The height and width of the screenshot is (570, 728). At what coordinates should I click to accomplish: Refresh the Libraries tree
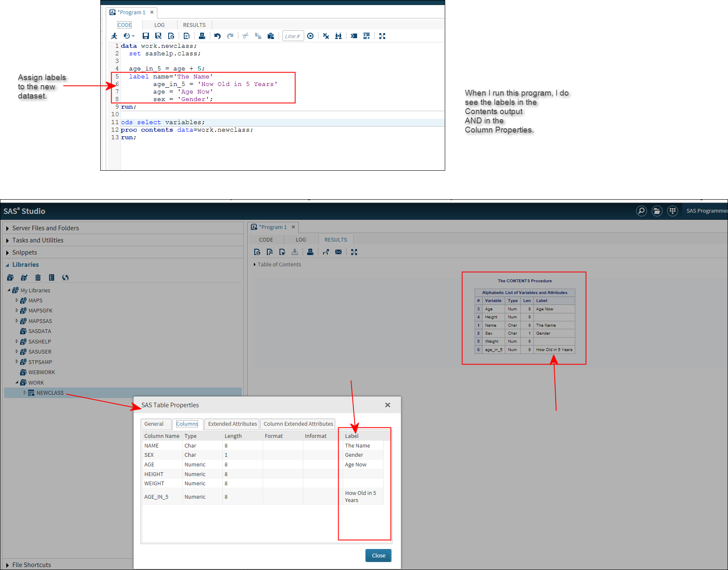click(x=65, y=277)
